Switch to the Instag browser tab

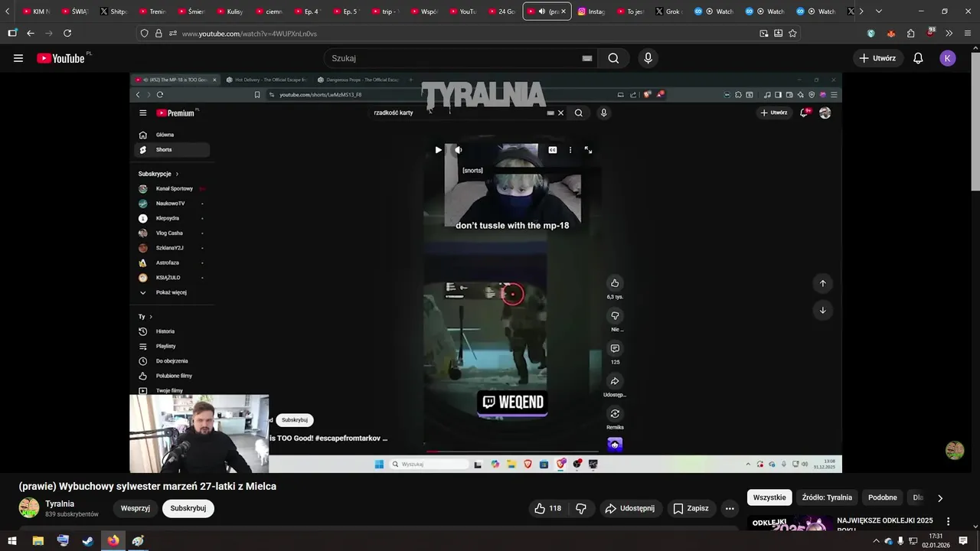[x=591, y=11]
